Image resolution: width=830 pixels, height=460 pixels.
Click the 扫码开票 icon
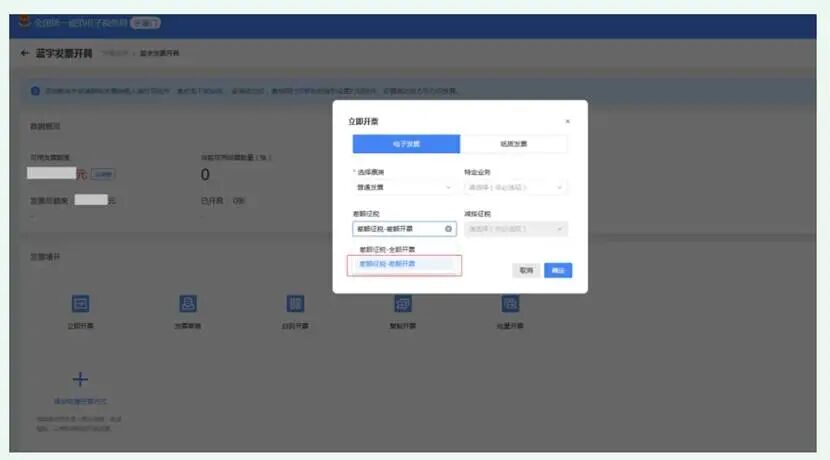295,303
